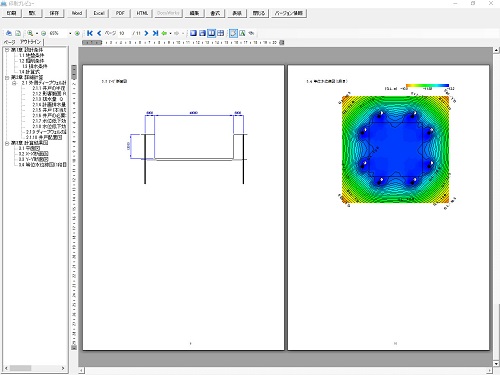Jump to the last page
Screen dimensions: 500x375
[155, 33]
